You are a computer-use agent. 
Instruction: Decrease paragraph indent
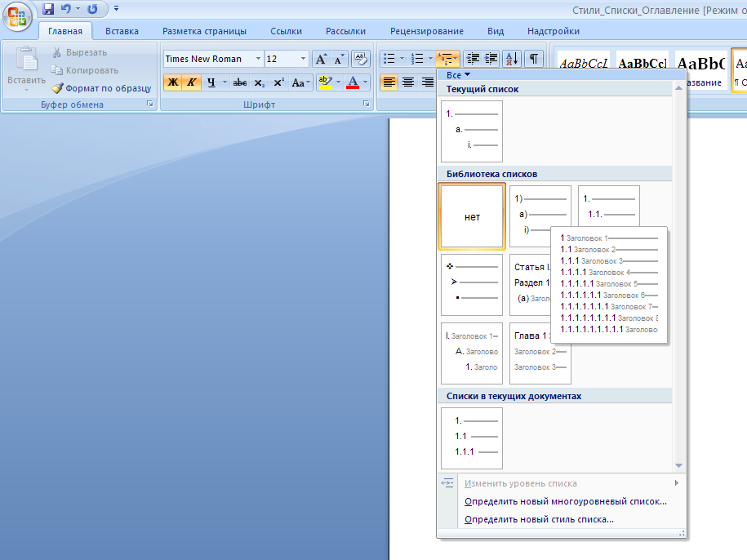pyautogui.click(x=473, y=59)
